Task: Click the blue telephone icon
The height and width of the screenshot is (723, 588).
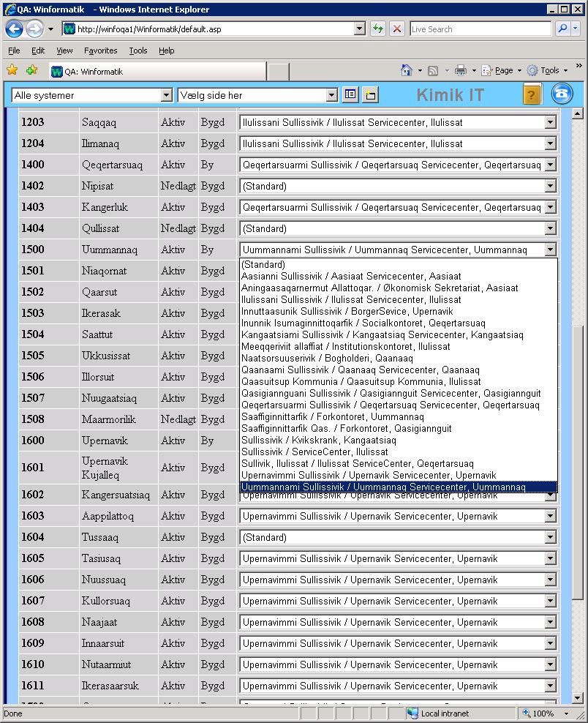Action: (x=562, y=94)
